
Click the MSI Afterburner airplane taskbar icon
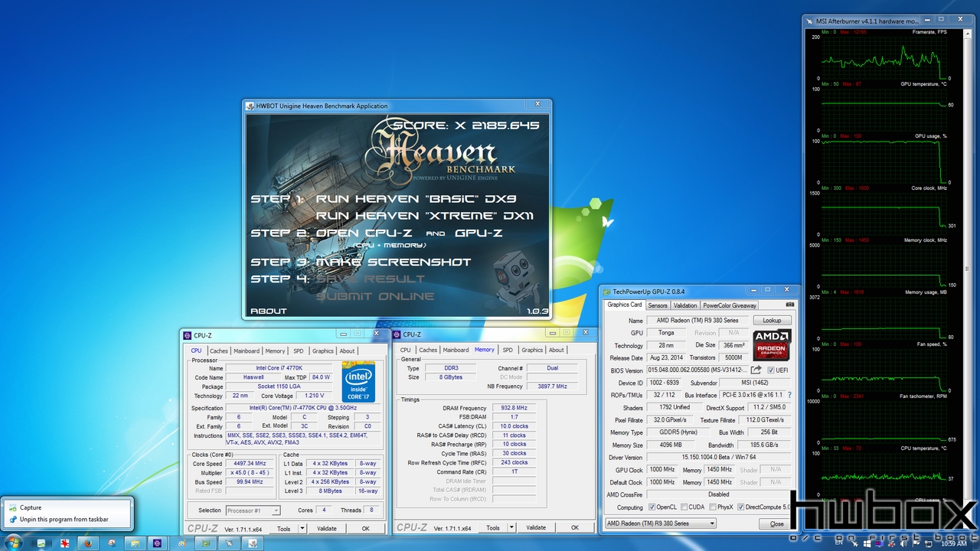(229, 543)
